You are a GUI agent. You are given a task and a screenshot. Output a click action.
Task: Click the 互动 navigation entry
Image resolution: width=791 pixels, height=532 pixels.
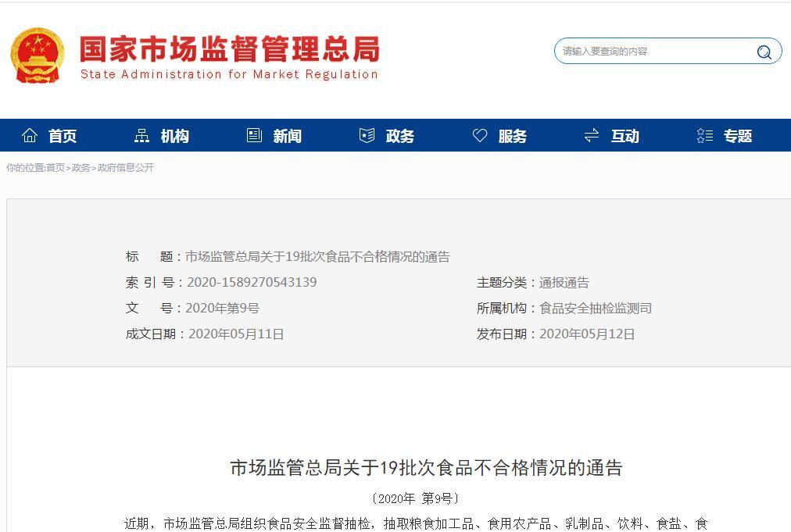(625, 135)
